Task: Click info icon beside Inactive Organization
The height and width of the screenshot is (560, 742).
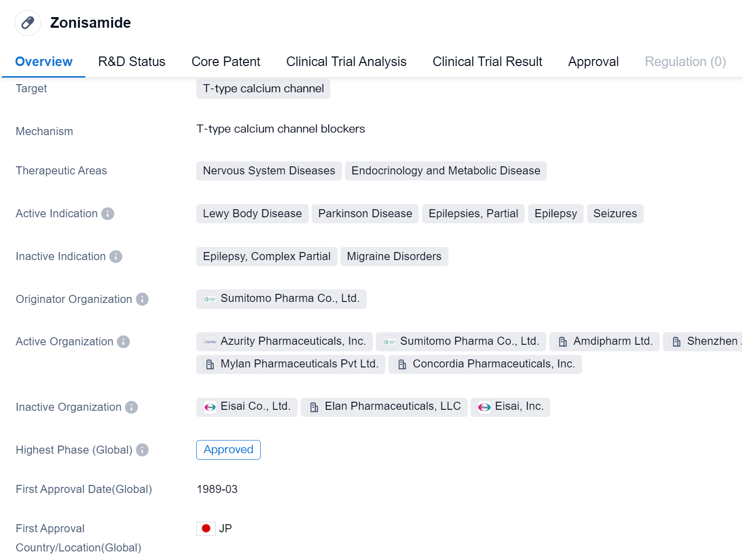Action: click(x=132, y=407)
